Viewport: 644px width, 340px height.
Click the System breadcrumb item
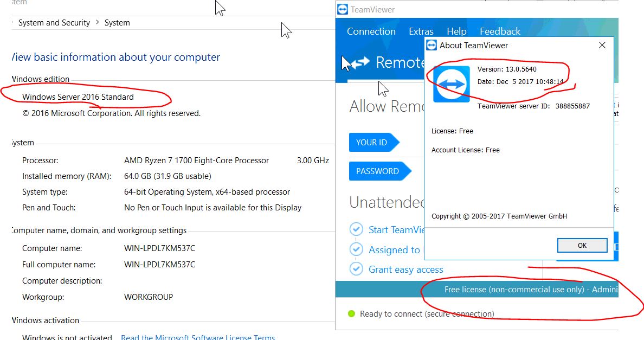(117, 23)
